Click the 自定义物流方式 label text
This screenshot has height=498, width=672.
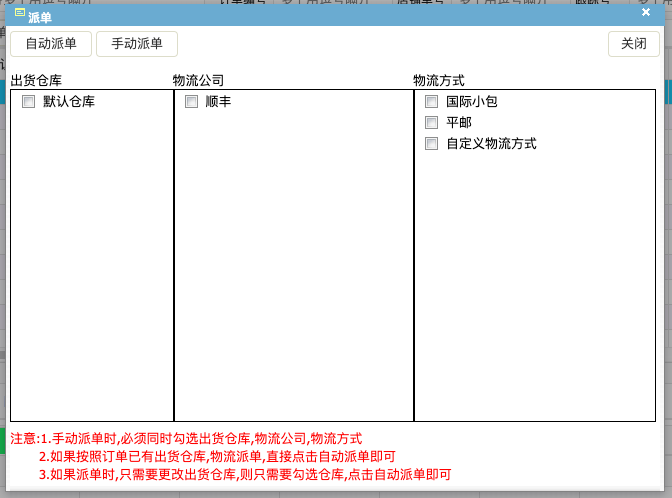(x=491, y=144)
